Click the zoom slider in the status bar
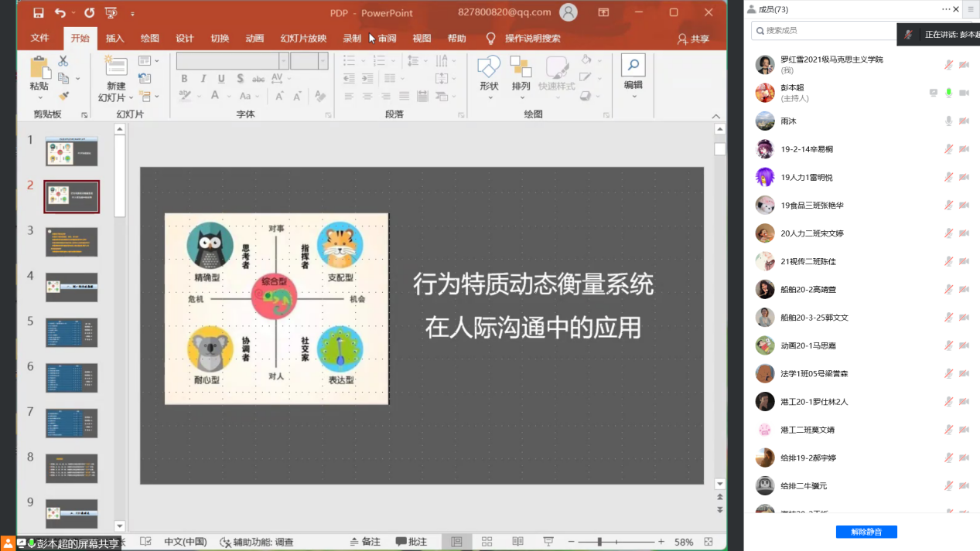Screen dimensions: 980x551 coord(600,542)
